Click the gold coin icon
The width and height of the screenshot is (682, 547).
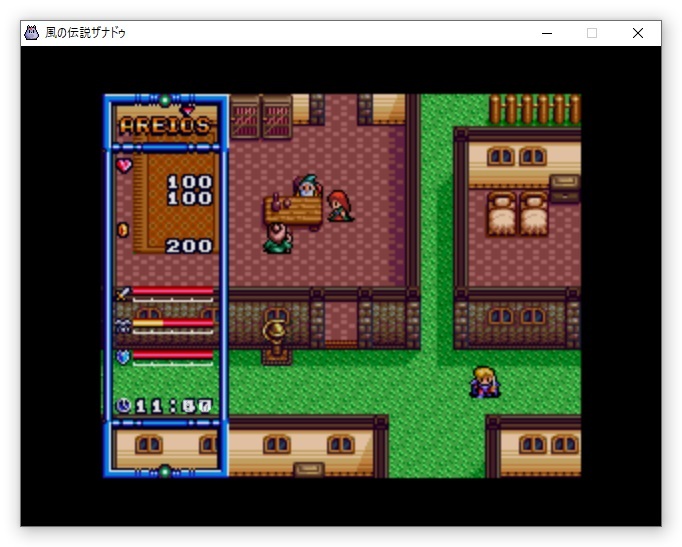click(x=123, y=229)
